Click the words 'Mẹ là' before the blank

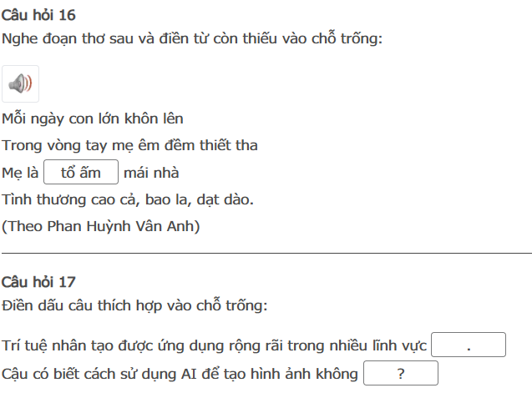[19, 173]
